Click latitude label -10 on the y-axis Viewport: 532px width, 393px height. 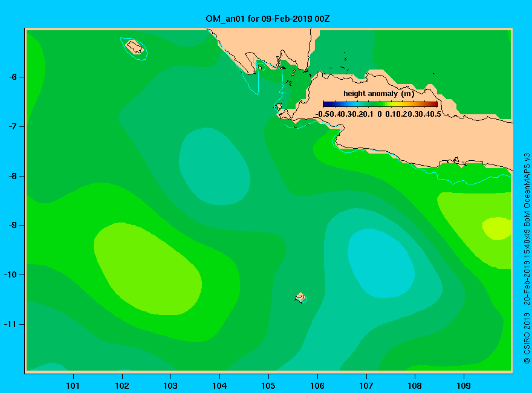(10, 274)
